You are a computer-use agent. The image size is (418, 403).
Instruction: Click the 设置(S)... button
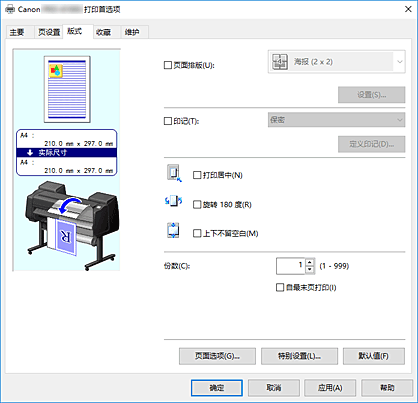tap(372, 95)
